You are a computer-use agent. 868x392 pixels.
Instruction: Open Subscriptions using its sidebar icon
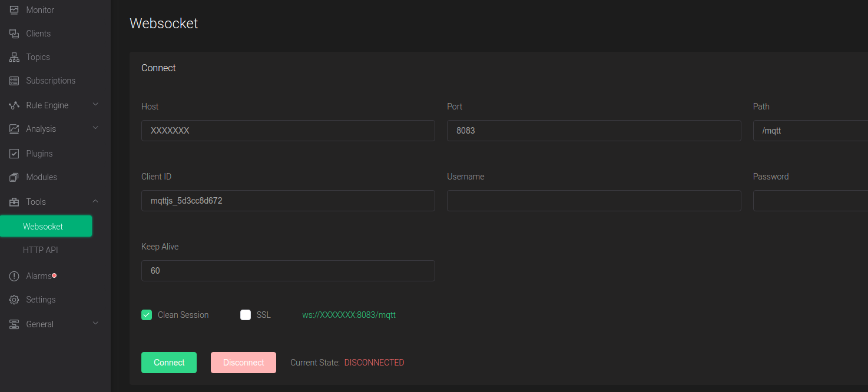point(14,81)
